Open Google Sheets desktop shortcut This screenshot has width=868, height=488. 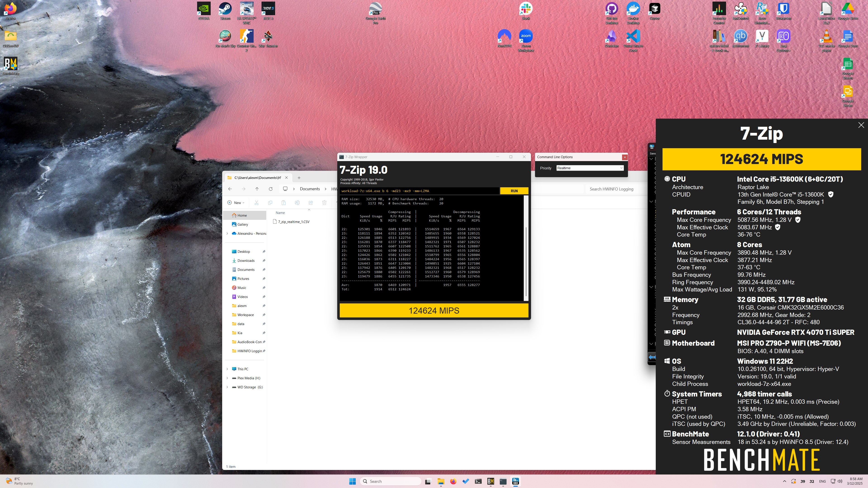[848, 68]
